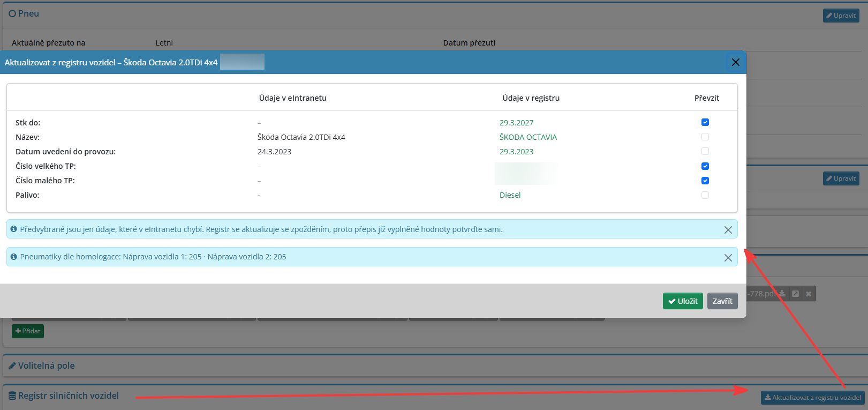
Task: Click the registry value 29.3.2027
Action: (516, 123)
